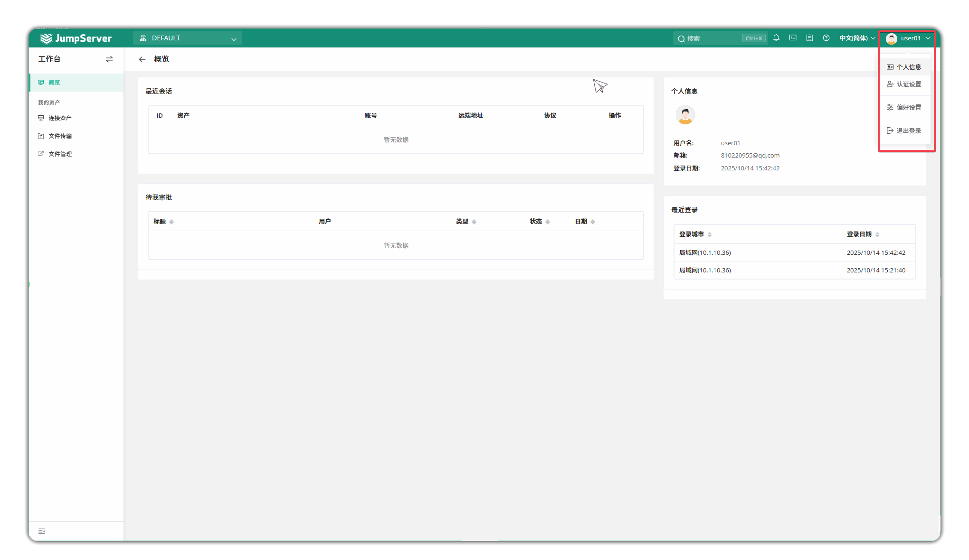Open the web terminal icon

click(x=793, y=38)
